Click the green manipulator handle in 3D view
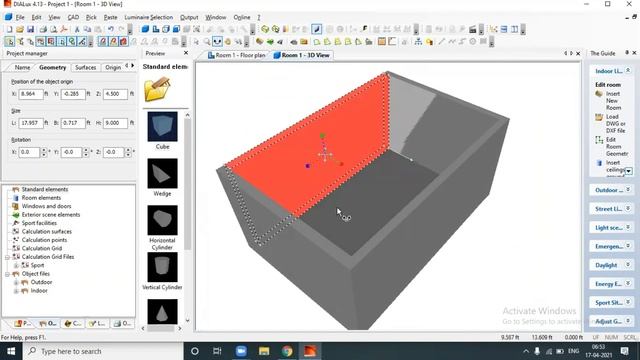 322,136
